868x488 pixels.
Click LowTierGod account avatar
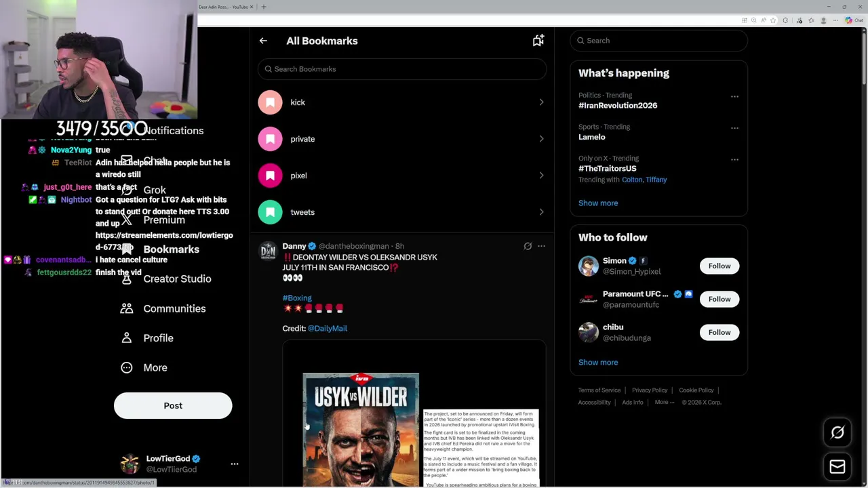[x=130, y=464]
